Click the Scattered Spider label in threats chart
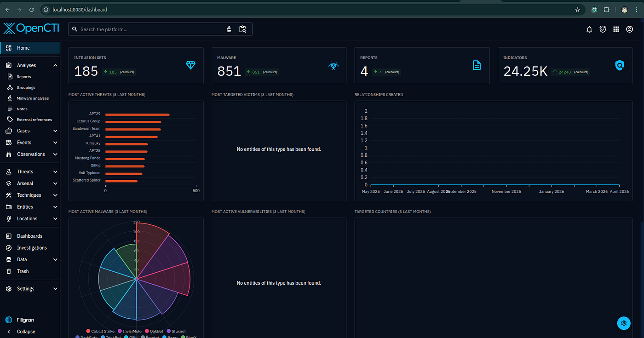Screen dimensions: 644x338 [86, 180]
